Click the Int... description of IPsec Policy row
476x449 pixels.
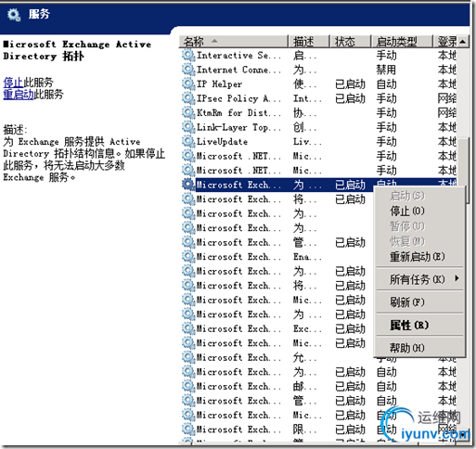point(307,98)
